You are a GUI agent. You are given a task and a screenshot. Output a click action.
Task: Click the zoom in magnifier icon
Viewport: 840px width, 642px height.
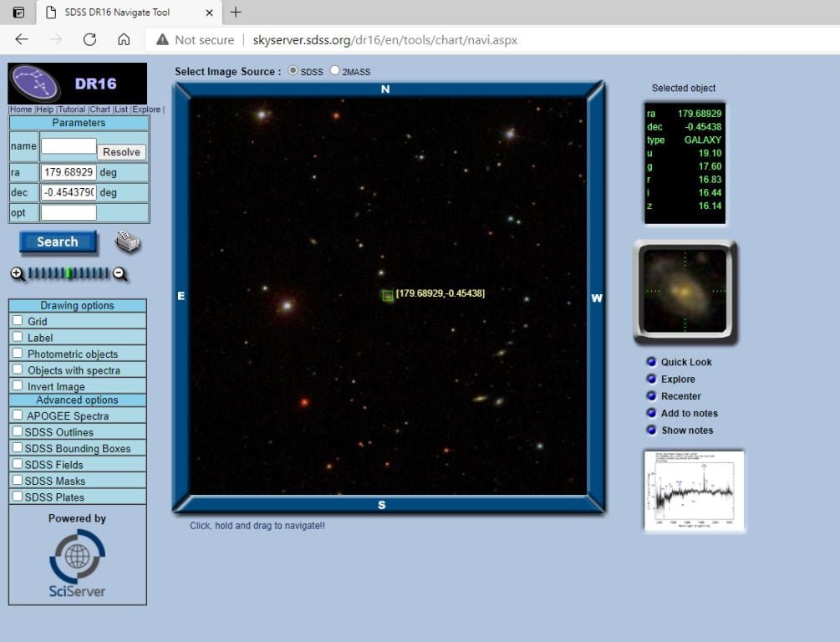pyautogui.click(x=17, y=273)
